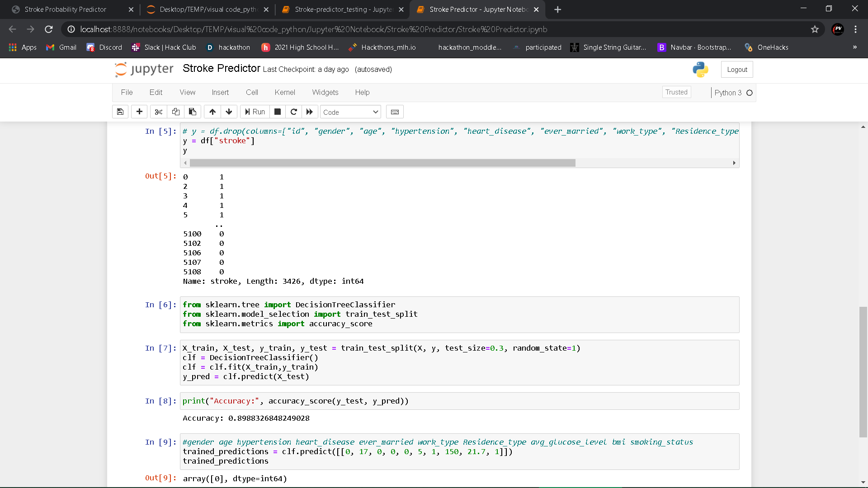This screenshot has width=868, height=488.
Task: Restart the kernel using the circular arrow
Action: pos(293,112)
